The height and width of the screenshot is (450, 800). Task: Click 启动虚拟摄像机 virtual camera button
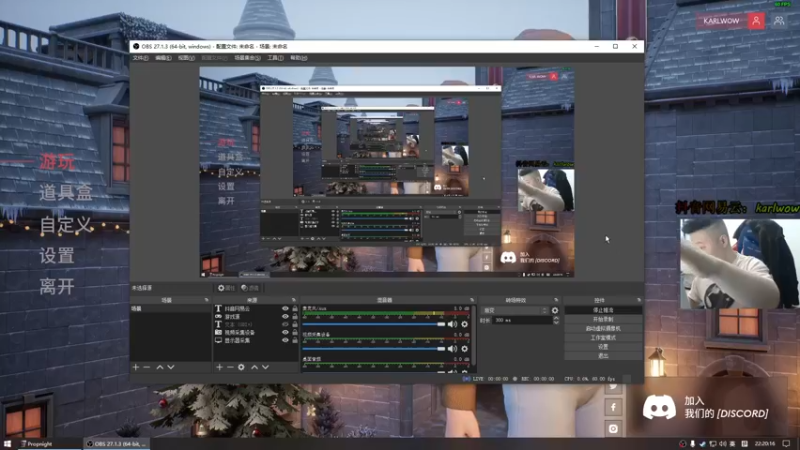coord(603,329)
